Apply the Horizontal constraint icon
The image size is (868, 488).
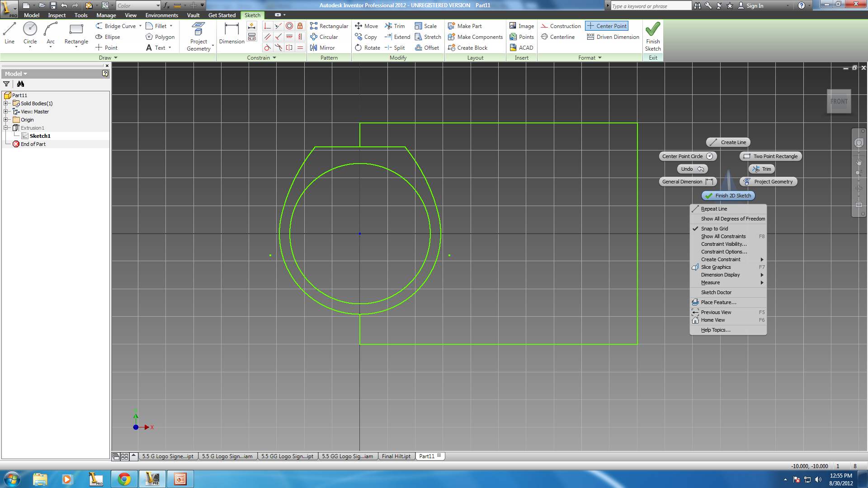289,37
